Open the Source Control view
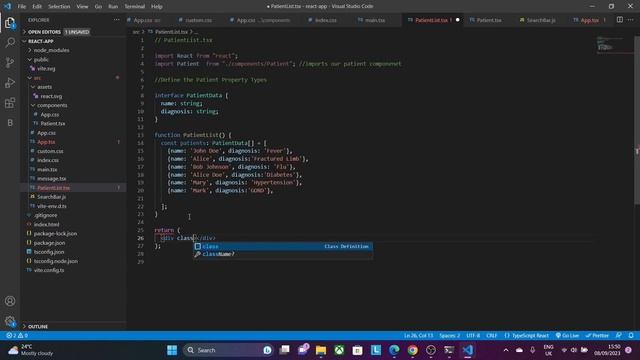 [10, 62]
